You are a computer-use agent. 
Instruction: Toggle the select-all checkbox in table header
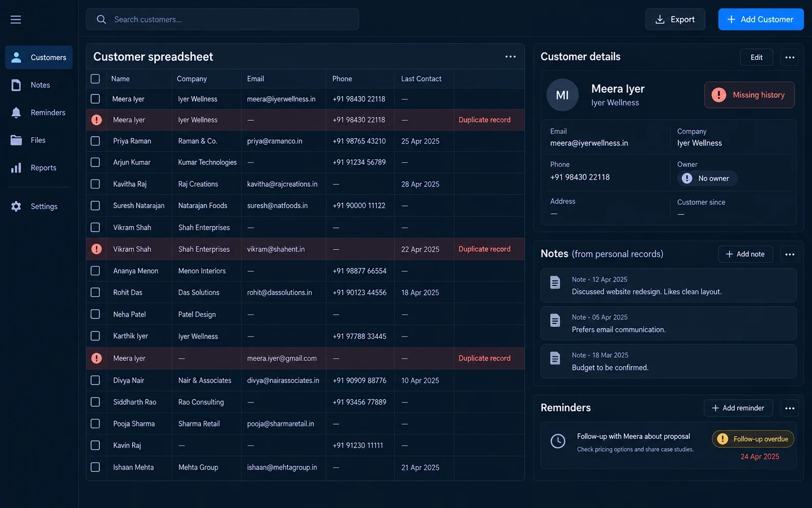click(95, 79)
